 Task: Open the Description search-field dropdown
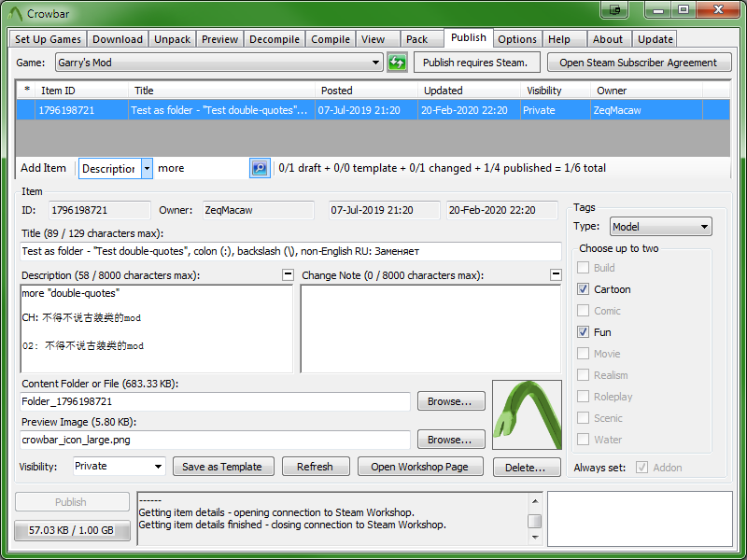click(147, 168)
